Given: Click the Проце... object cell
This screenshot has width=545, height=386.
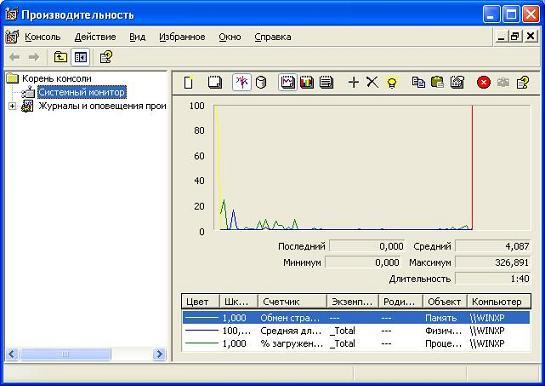Looking at the screenshot, I should 444,343.
